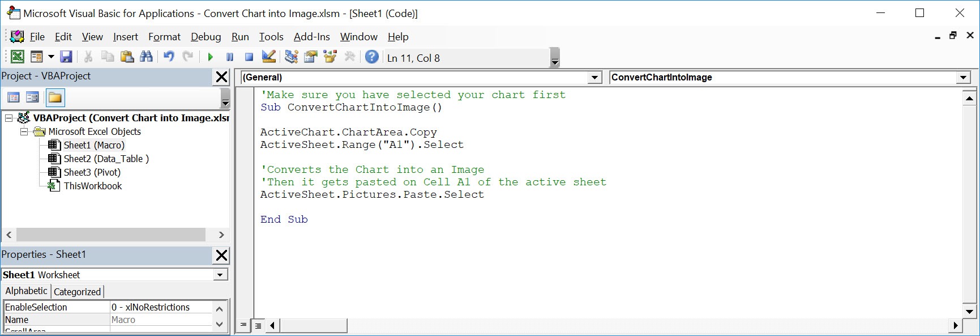Click Properties list scroll down arrow
The height and width of the screenshot is (336, 980).
coord(220,324)
